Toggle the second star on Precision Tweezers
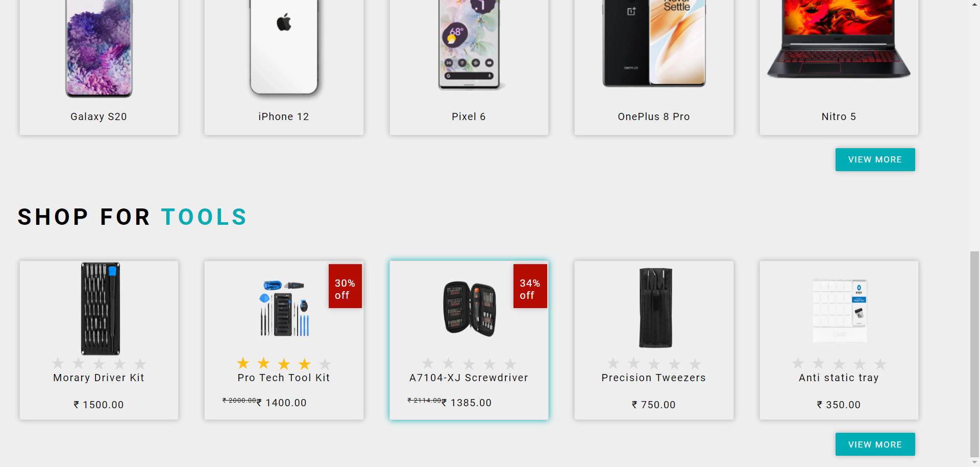Screen dimensions: 980x467 (x=633, y=363)
